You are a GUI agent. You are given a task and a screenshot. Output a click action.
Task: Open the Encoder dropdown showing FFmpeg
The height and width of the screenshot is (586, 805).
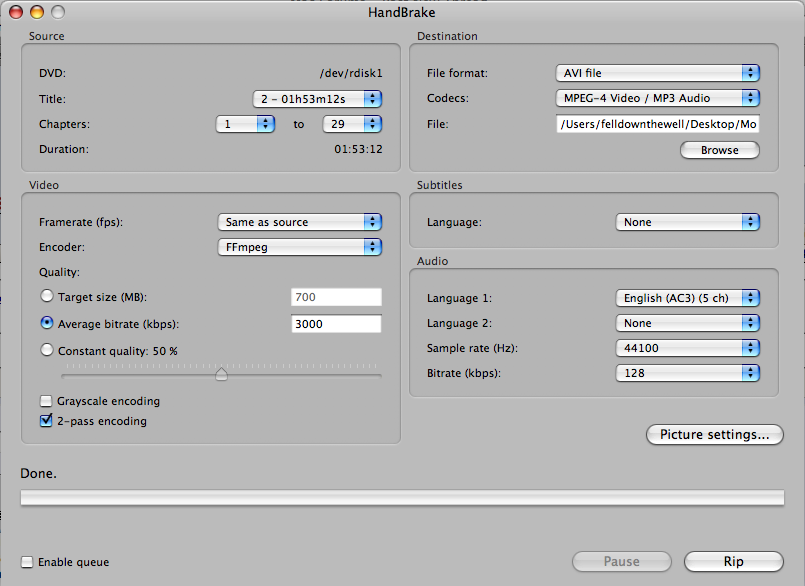point(300,247)
